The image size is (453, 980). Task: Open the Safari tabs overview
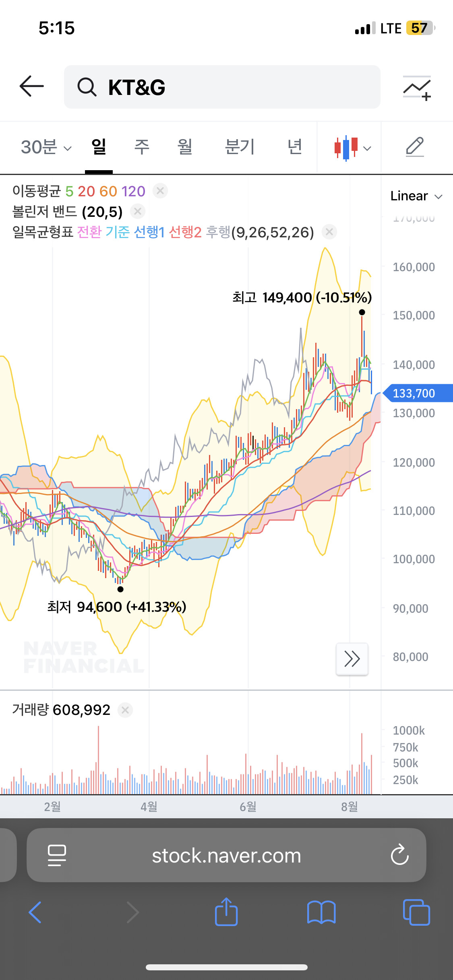point(416,912)
